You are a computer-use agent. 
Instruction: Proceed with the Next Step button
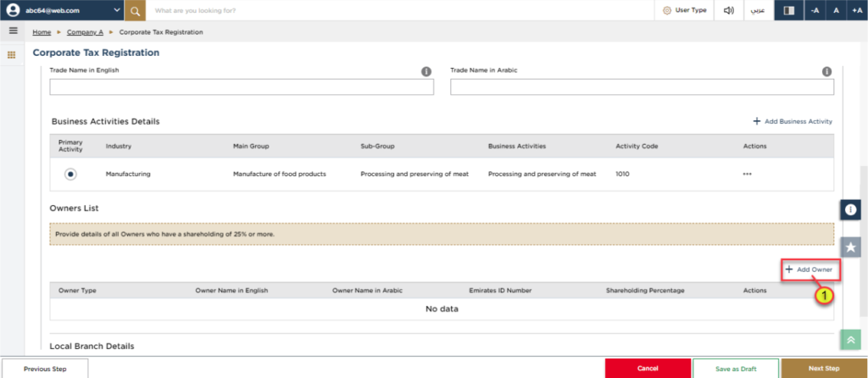coord(824,369)
